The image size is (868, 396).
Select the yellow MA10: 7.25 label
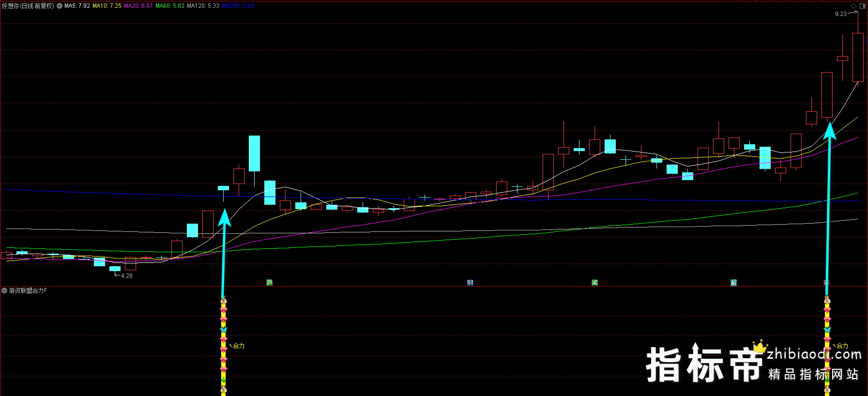point(107,6)
